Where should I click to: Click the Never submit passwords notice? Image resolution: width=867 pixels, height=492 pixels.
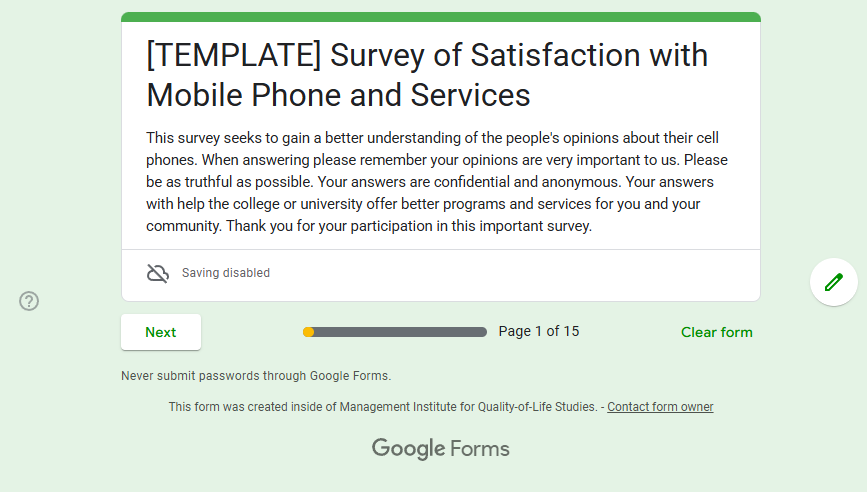pyautogui.click(x=256, y=376)
